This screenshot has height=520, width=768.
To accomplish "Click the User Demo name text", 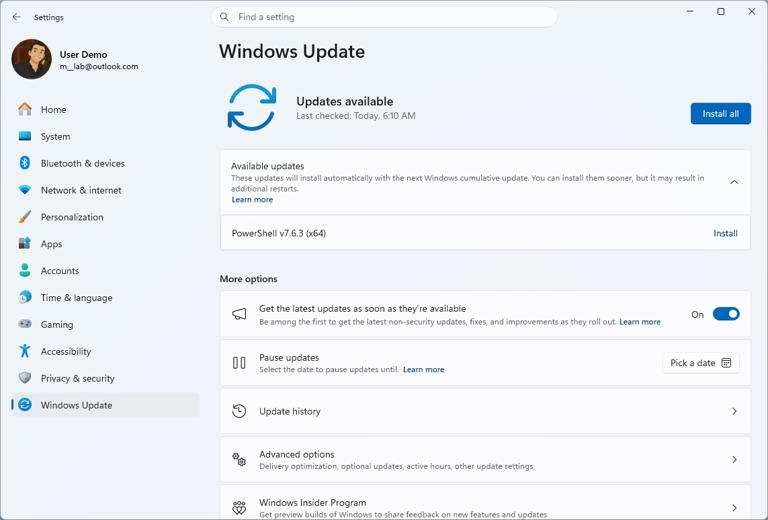I will click(x=83, y=54).
